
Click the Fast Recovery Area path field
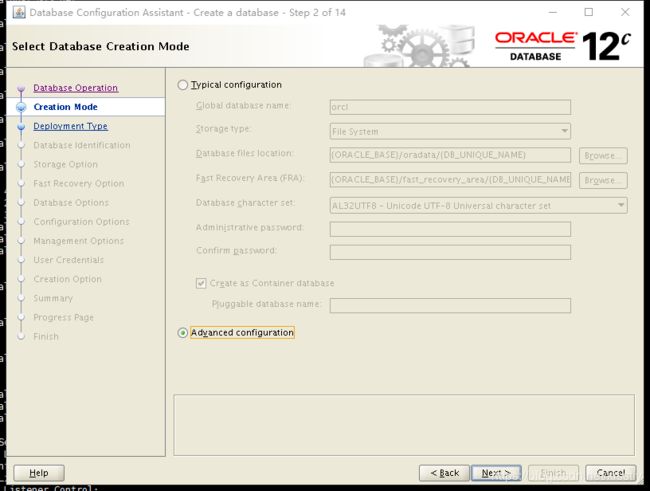[x=450, y=180]
